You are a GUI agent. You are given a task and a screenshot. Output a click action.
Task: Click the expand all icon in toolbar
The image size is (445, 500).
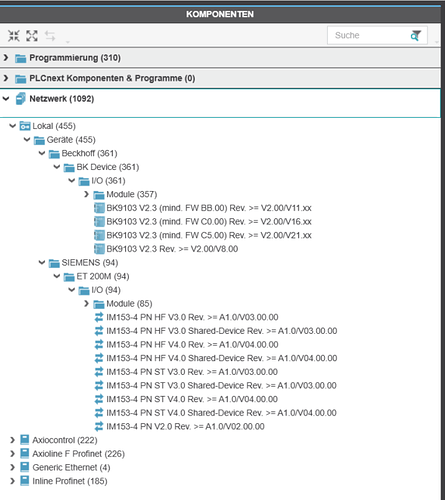(x=32, y=36)
